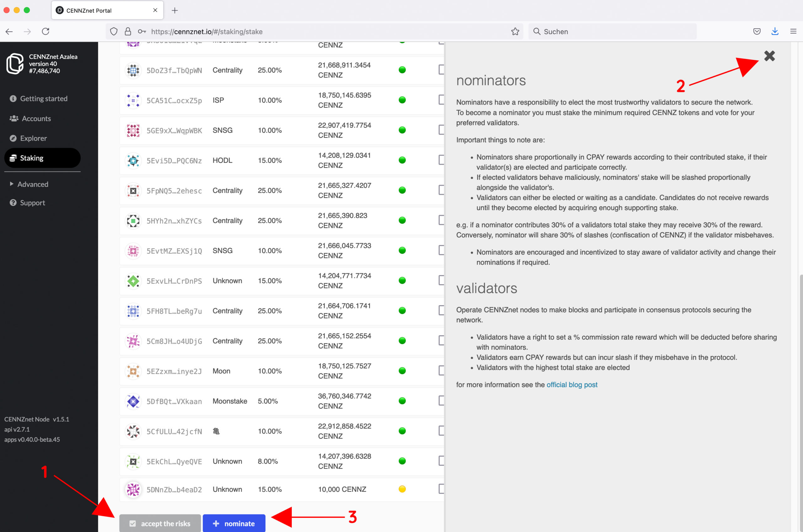Open the official blog post link
803x532 pixels.
(572, 384)
